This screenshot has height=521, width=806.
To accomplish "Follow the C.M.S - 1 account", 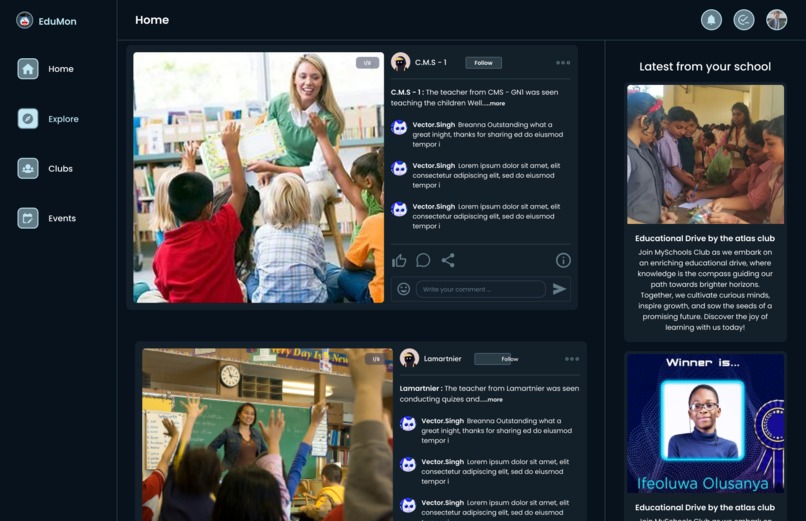I will tap(483, 63).
